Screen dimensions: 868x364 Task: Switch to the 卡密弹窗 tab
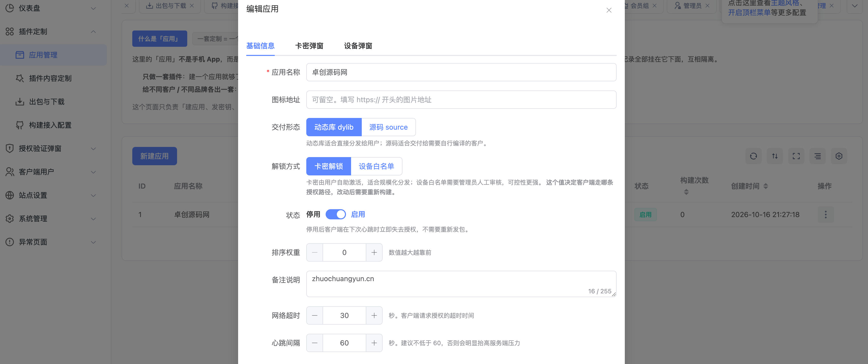[x=309, y=46]
